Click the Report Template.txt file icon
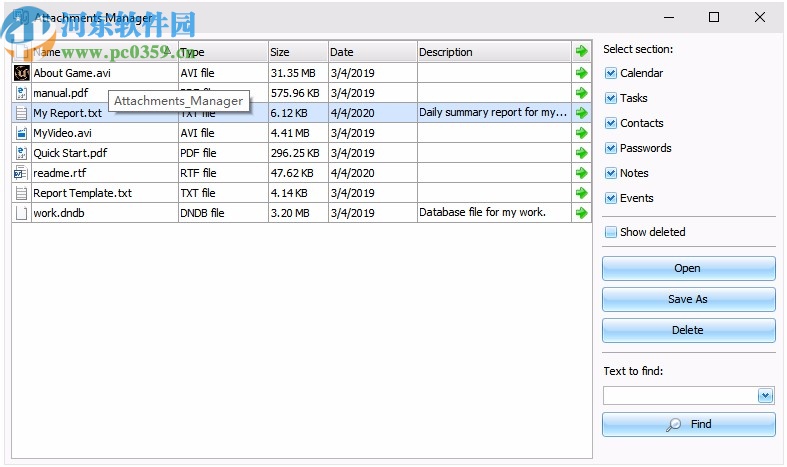The width and height of the screenshot is (787, 467). click(x=22, y=193)
